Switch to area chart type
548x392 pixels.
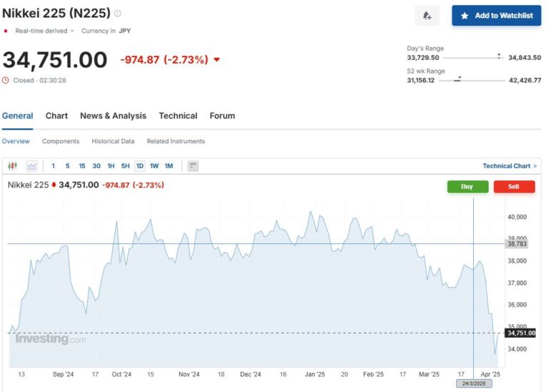tap(32, 166)
